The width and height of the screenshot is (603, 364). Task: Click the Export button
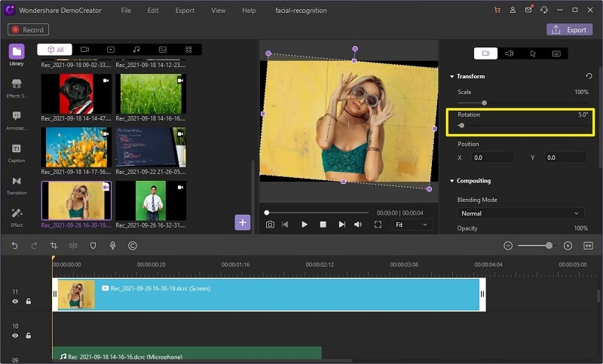[x=569, y=29]
